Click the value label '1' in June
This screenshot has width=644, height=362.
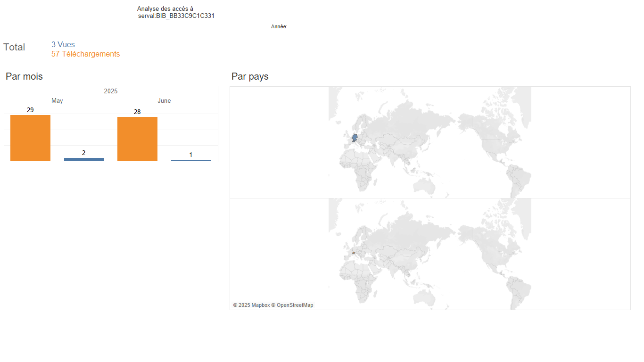[x=191, y=155]
